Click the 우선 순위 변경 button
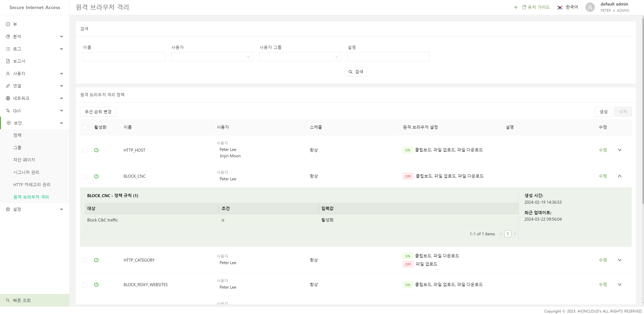644x314 pixels. pyautogui.click(x=98, y=112)
